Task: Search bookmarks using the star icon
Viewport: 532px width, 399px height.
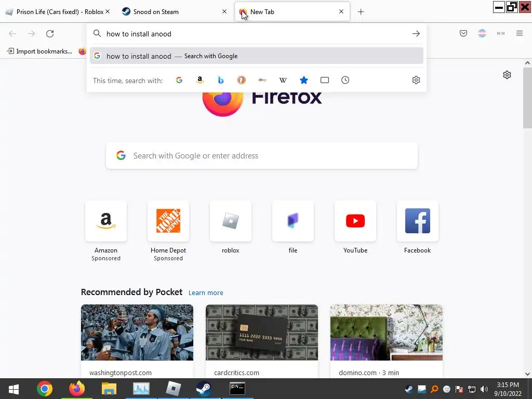Action: (x=304, y=80)
